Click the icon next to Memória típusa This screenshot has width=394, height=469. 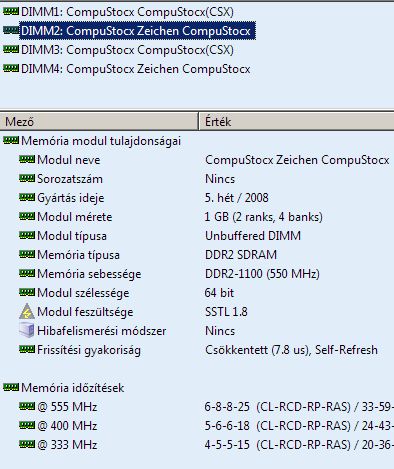[x=27, y=254]
